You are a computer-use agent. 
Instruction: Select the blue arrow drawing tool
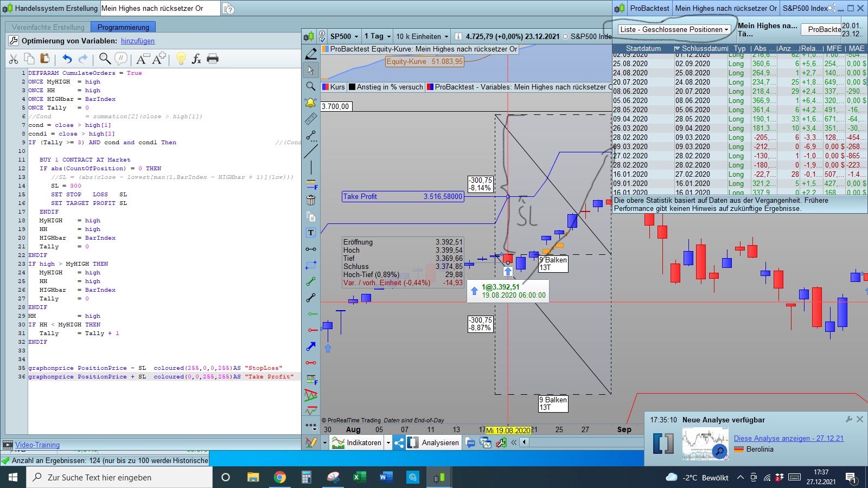[311, 346]
